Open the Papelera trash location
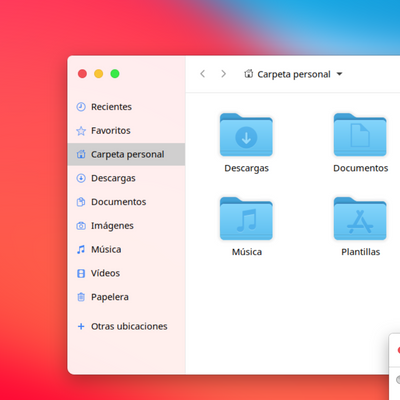Viewport: 400px width, 400px height. pyautogui.click(x=126, y=297)
